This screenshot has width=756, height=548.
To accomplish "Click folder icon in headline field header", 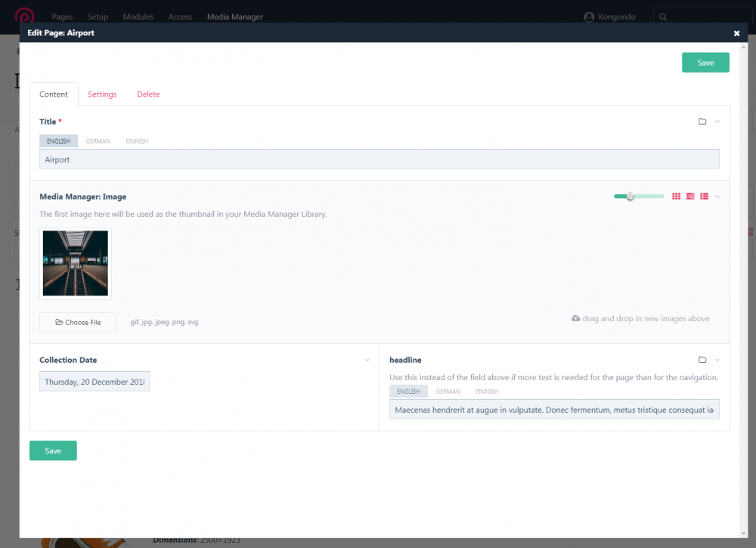I will pos(702,360).
